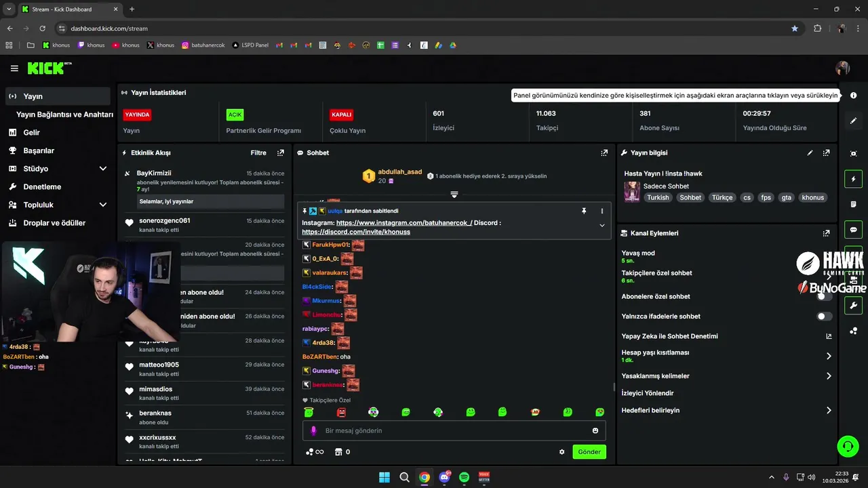Edit Yayın bilgisi with the pencil icon
Image resolution: width=868 pixels, height=488 pixels.
810,153
